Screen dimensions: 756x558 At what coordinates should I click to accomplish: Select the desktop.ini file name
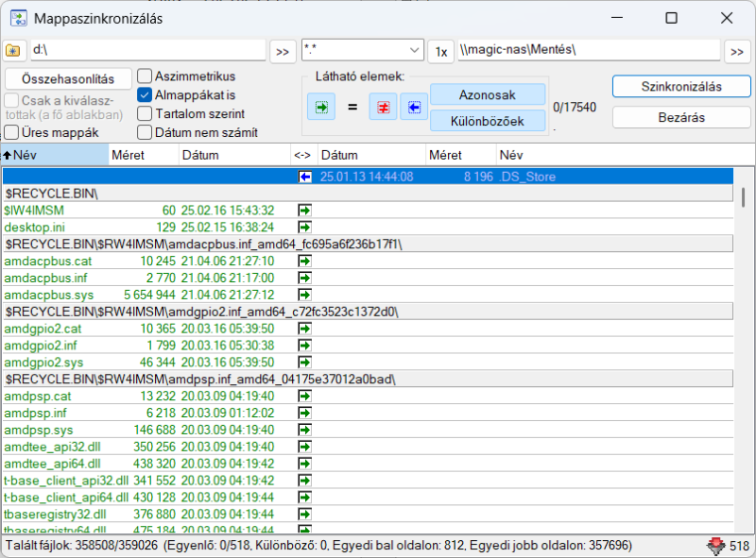(35, 227)
